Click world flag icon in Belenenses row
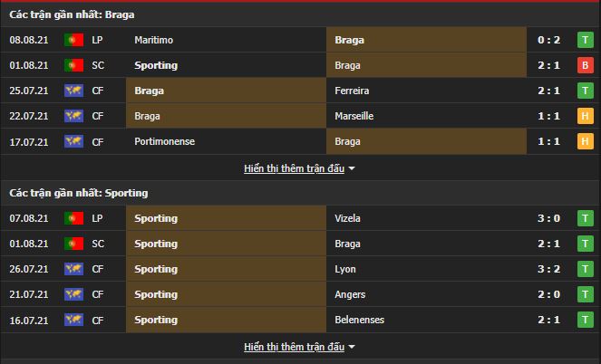This screenshot has height=364, width=601. pyautogui.click(x=73, y=320)
